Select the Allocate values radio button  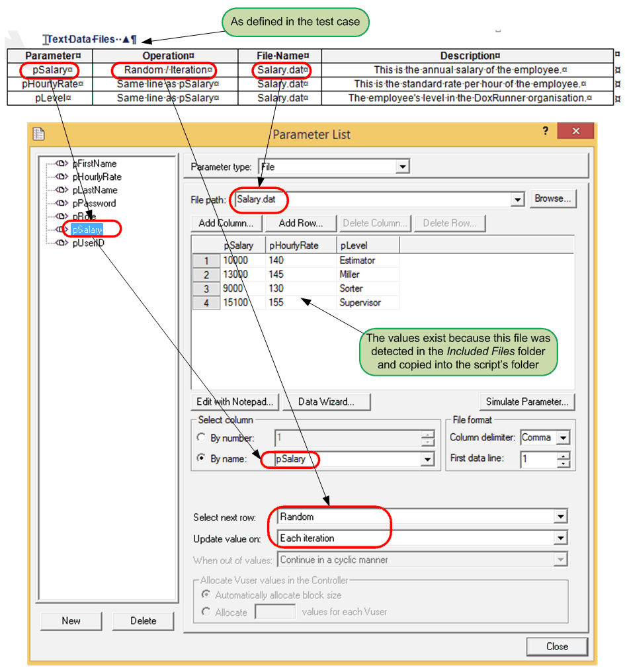[x=206, y=612]
